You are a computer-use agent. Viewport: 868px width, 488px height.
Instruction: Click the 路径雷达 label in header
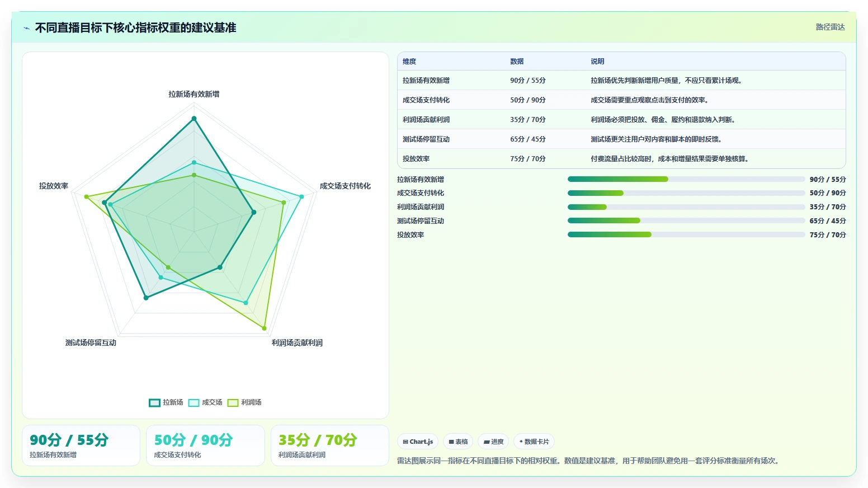(x=830, y=27)
